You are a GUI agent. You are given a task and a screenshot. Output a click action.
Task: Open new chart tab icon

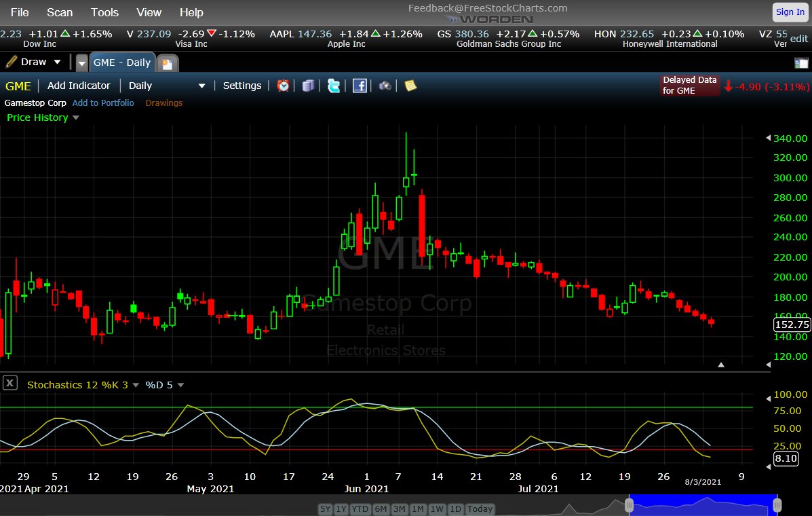click(168, 64)
